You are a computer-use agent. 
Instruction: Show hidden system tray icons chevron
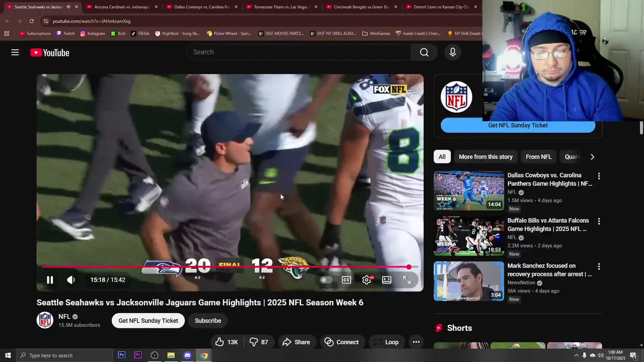(577, 355)
